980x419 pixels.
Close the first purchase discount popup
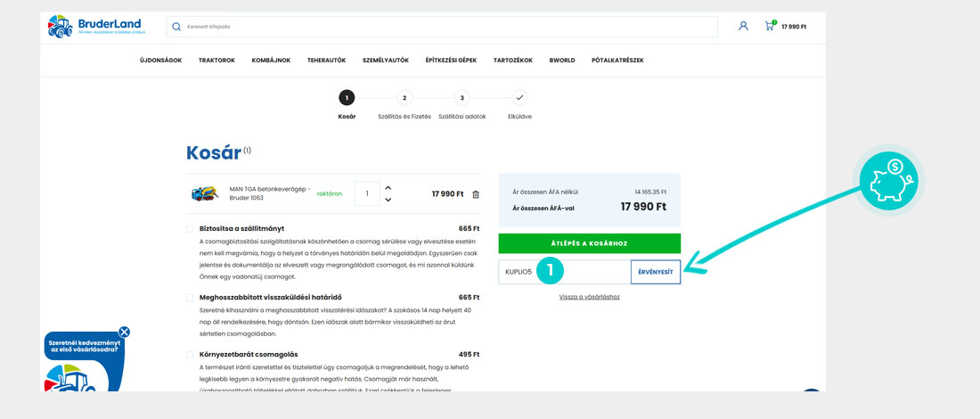124,332
